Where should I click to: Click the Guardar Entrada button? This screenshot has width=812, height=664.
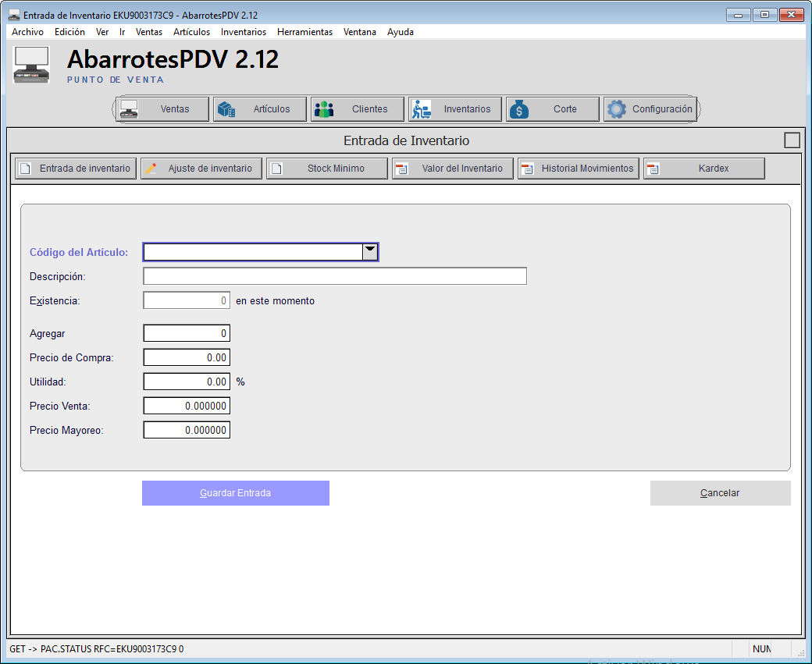point(236,493)
